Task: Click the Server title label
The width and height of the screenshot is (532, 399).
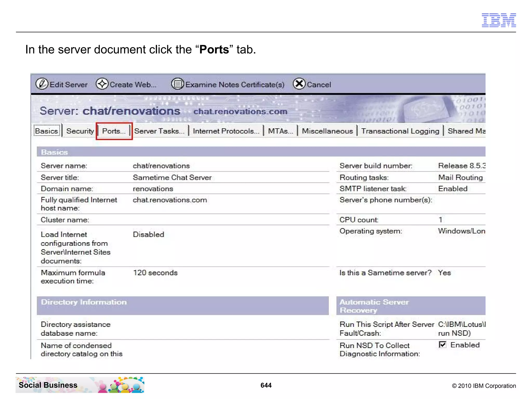Action: 60,177
